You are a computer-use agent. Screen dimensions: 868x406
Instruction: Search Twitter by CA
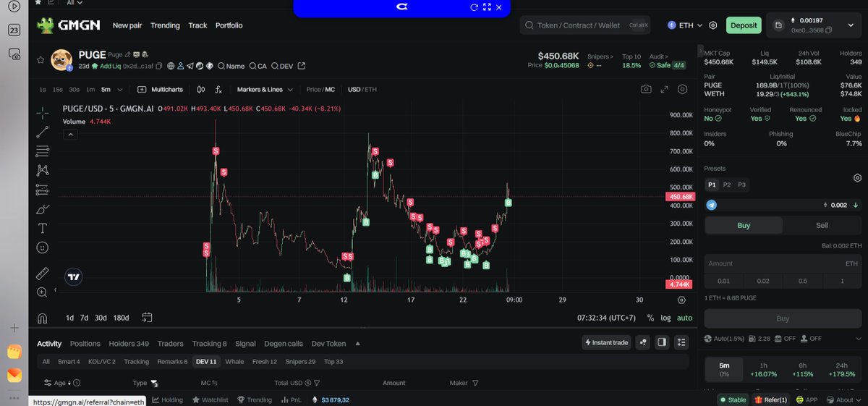[x=258, y=66]
